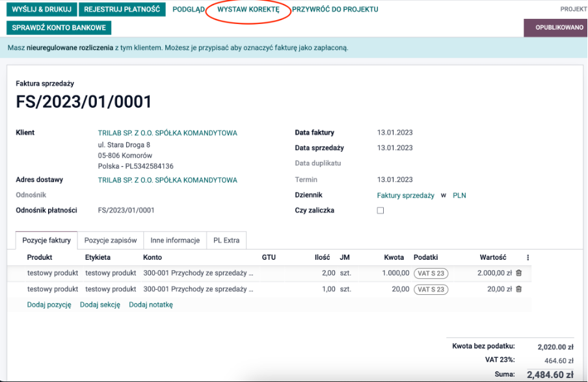Select the Projekt status stage

click(573, 9)
